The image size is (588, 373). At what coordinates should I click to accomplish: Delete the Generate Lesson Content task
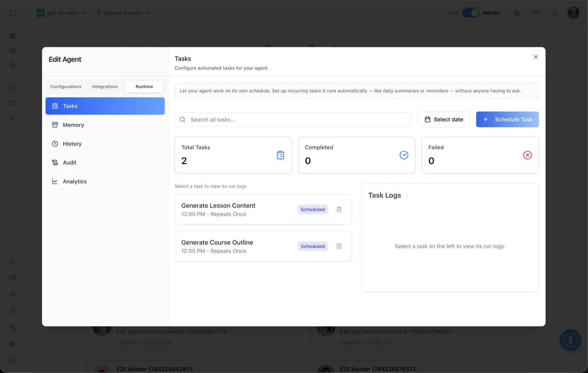(339, 209)
